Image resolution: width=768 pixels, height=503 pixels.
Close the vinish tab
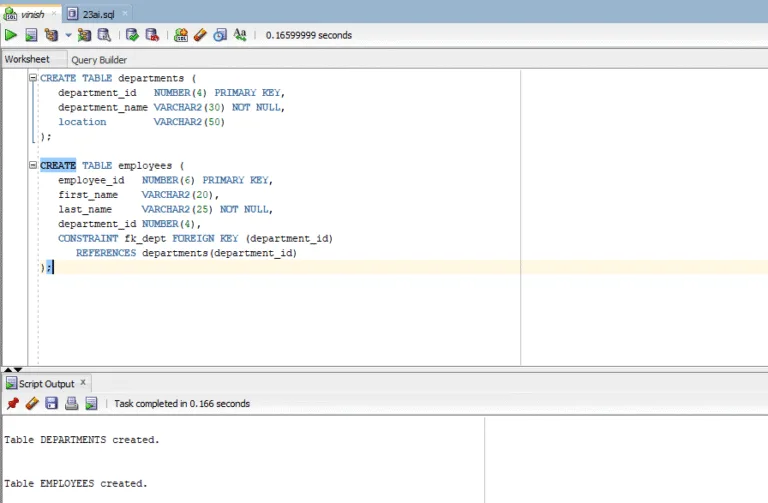(54, 13)
